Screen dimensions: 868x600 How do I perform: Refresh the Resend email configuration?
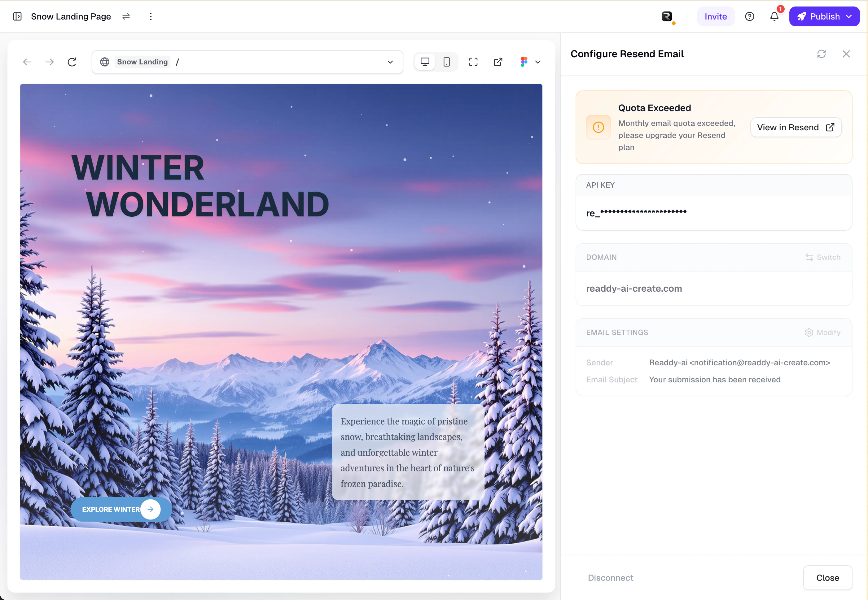[821, 54]
